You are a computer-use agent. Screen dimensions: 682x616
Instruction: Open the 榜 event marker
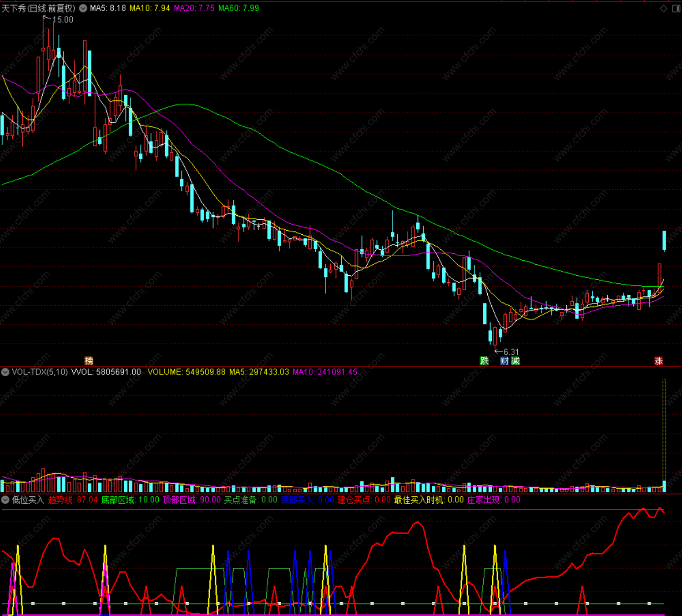point(89,361)
